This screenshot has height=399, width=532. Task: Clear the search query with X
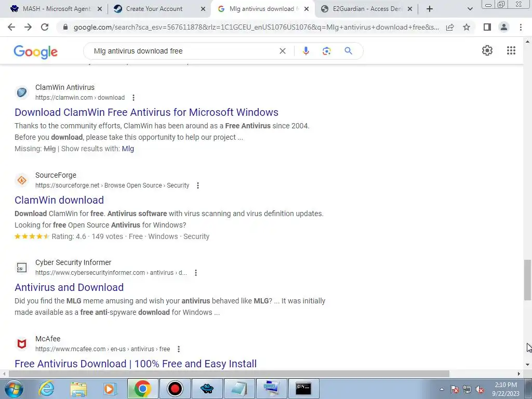pyautogui.click(x=282, y=51)
